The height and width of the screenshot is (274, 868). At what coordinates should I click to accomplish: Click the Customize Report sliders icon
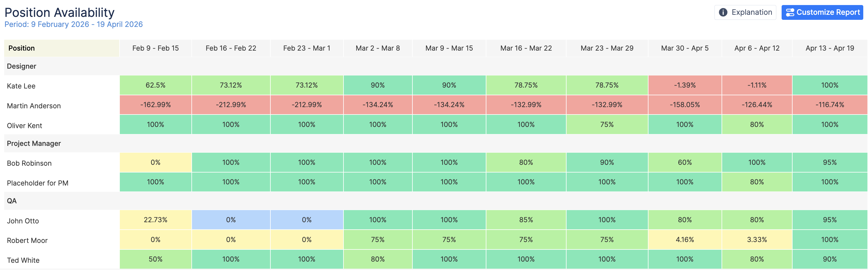[790, 12]
